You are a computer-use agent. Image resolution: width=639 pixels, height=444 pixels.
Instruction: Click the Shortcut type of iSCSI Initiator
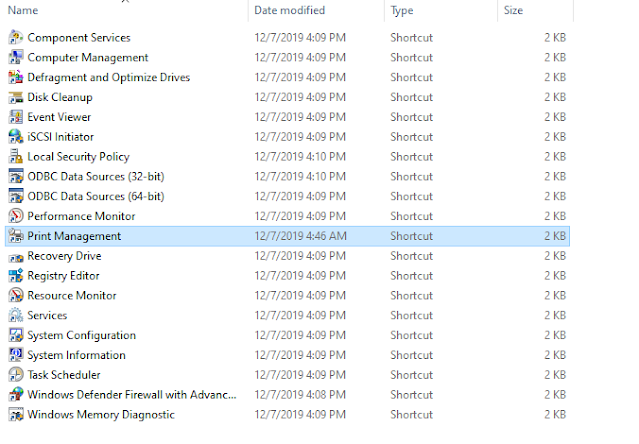(412, 137)
